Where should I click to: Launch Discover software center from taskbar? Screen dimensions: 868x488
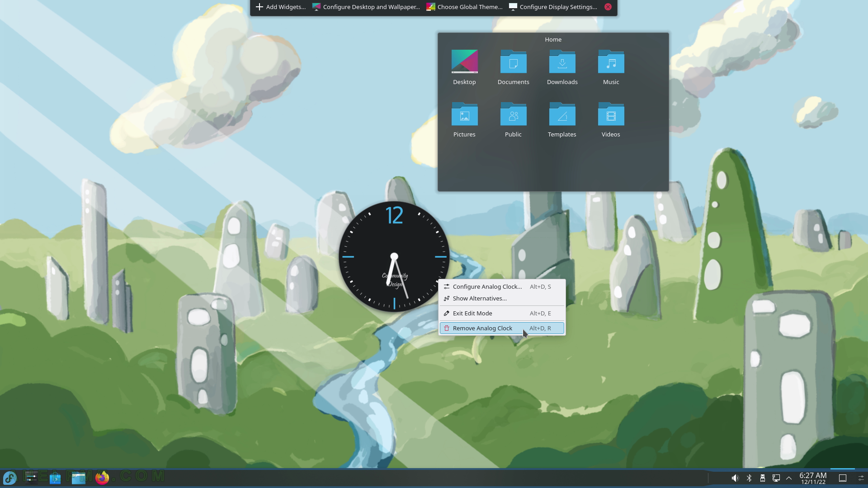[55, 478]
